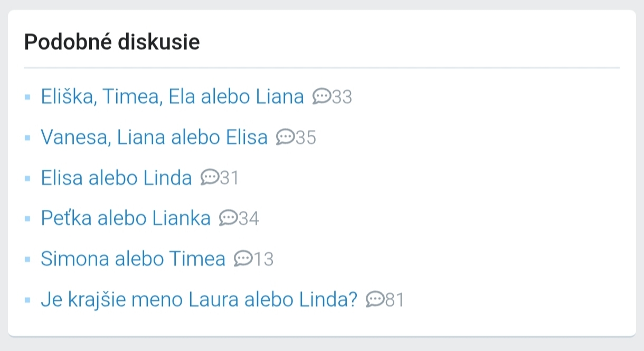Click bullet marker before 'Eliška, Timea, Ela alebo Liana'
The height and width of the screenshot is (351, 644).
27,97
